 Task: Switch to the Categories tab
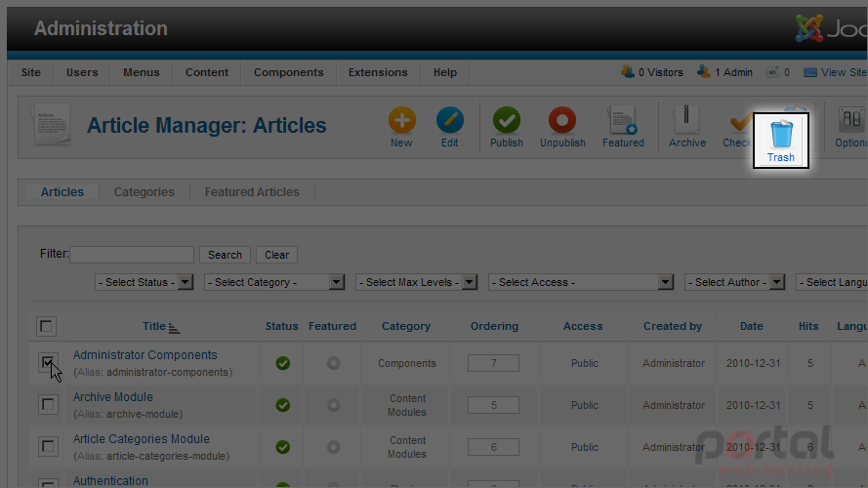coord(144,192)
